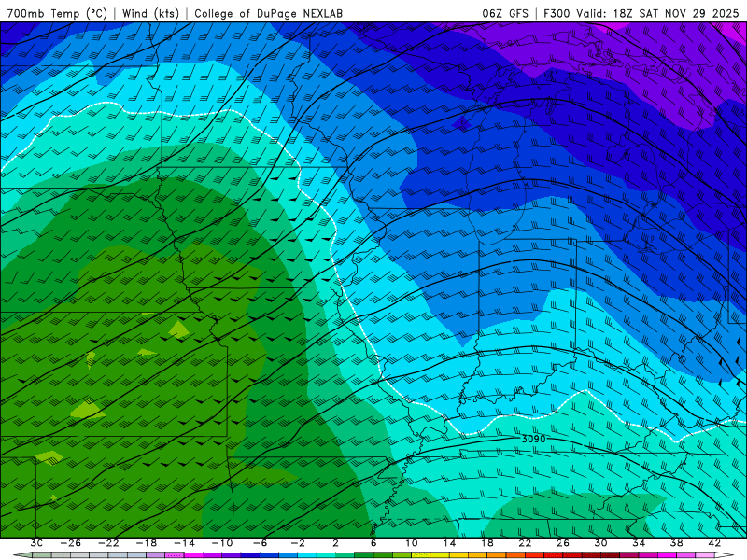This screenshot has height=560, width=747.
Task: Click the '42' color scale label
Action: (x=714, y=543)
